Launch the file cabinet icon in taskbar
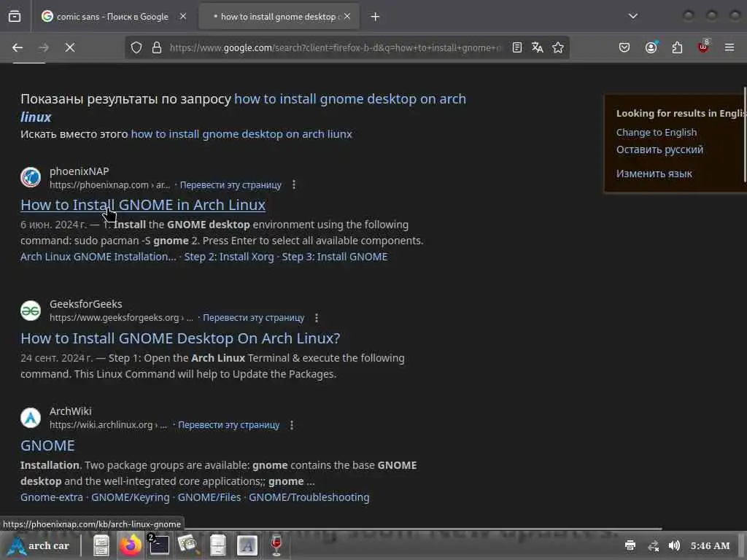 [x=101, y=545]
